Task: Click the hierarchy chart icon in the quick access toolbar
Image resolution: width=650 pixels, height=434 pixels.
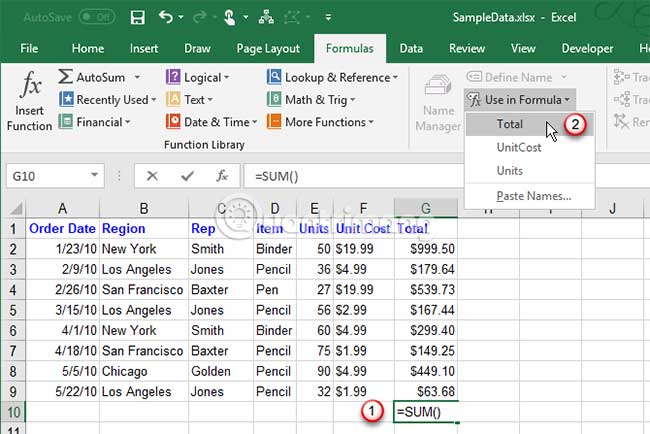Action: point(266,17)
